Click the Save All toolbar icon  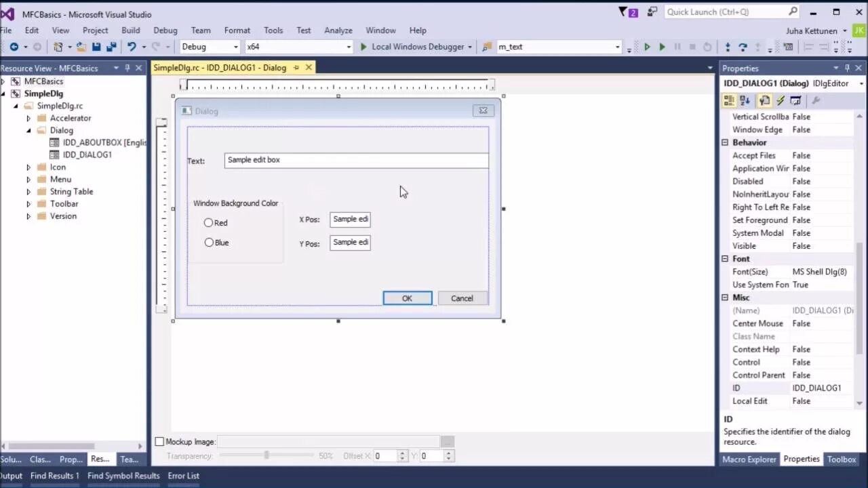point(111,47)
